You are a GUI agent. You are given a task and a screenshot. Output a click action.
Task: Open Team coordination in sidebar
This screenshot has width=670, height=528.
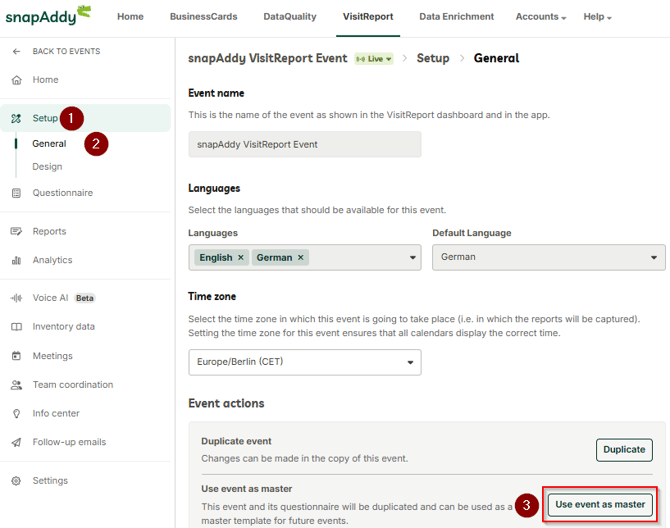tap(73, 385)
